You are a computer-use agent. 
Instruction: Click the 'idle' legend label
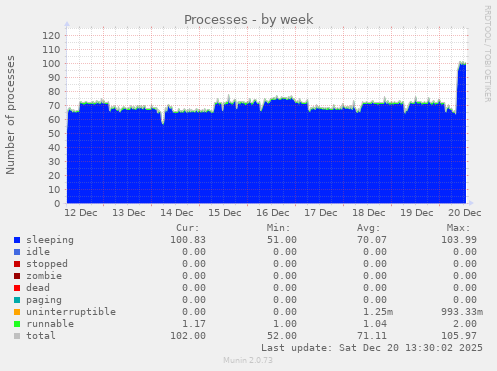tap(38, 252)
